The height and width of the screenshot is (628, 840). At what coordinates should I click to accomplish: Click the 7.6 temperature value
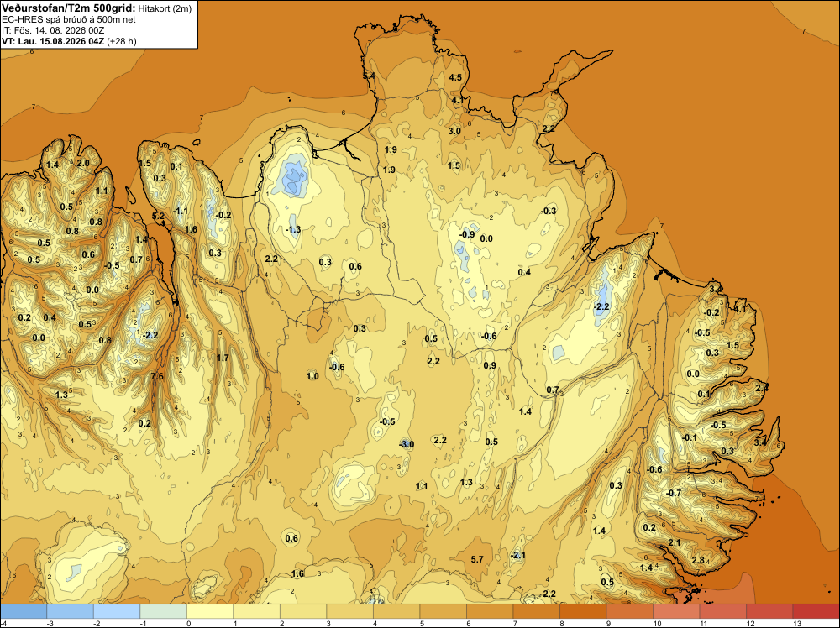(157, 376)
